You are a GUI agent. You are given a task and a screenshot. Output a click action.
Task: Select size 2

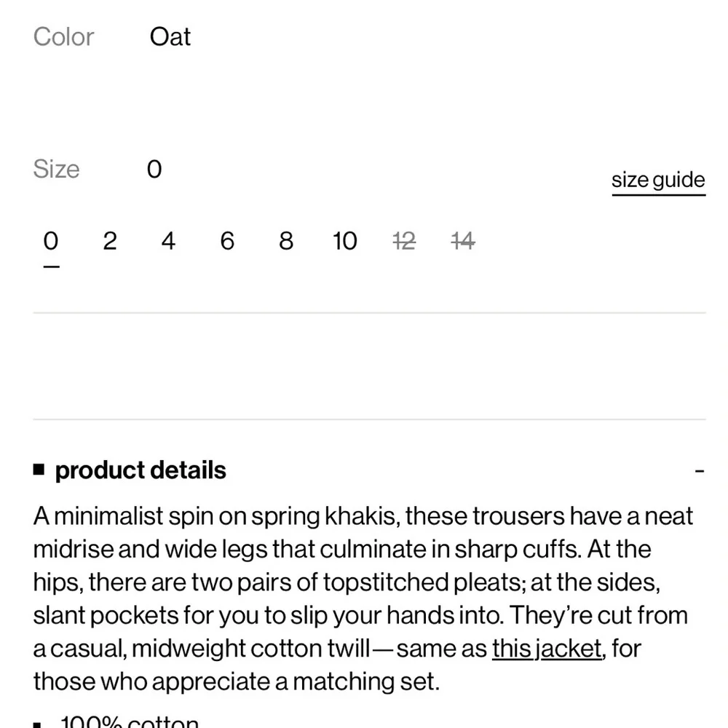[109, 241]
